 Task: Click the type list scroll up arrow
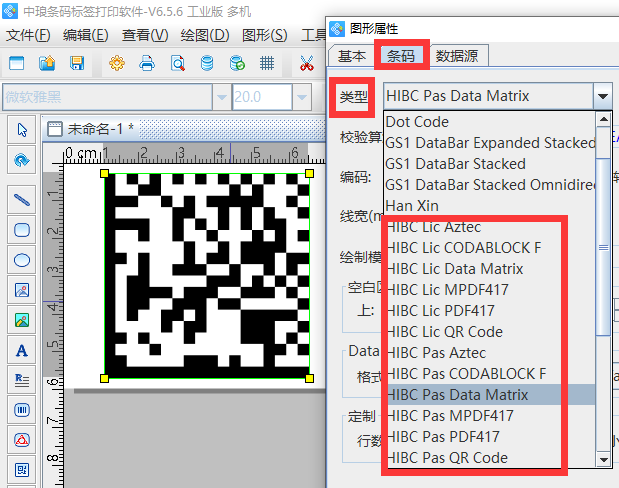[604, 119]
